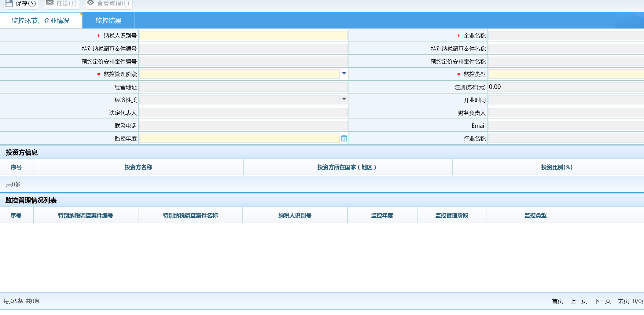Click the 经营地址 input field
The image size is (644, 315).
click(243, 87)
